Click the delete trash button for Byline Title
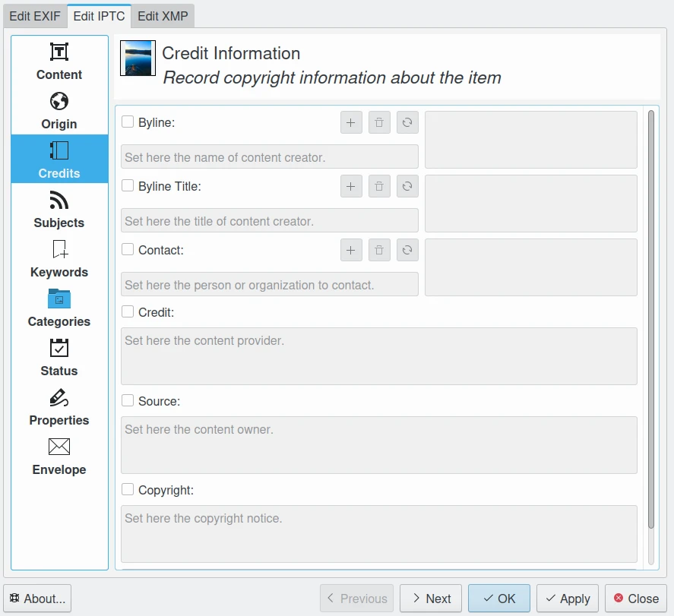 (x=379, y=186)
